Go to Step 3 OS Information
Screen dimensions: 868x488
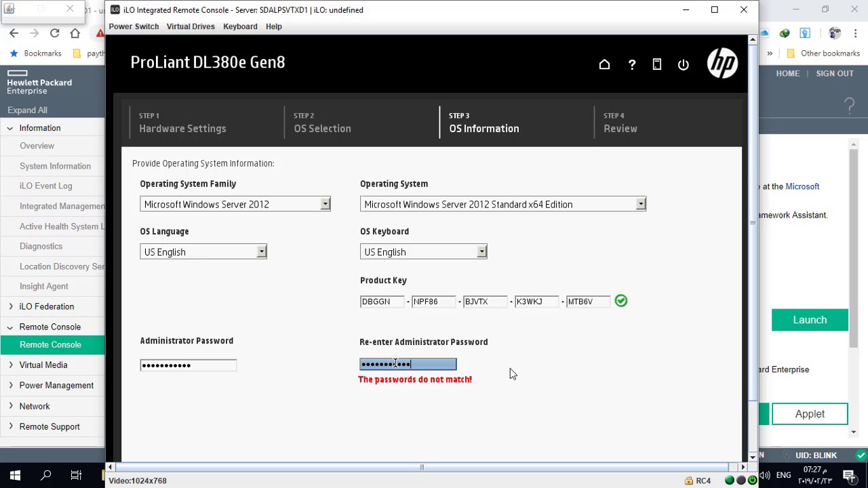pos(484,123)
